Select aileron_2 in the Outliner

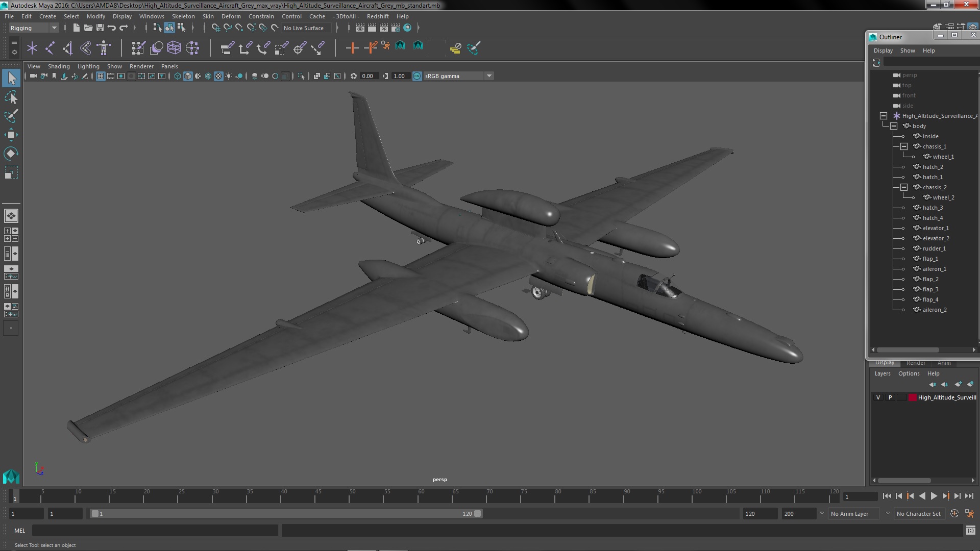click(x=935, y=310)
